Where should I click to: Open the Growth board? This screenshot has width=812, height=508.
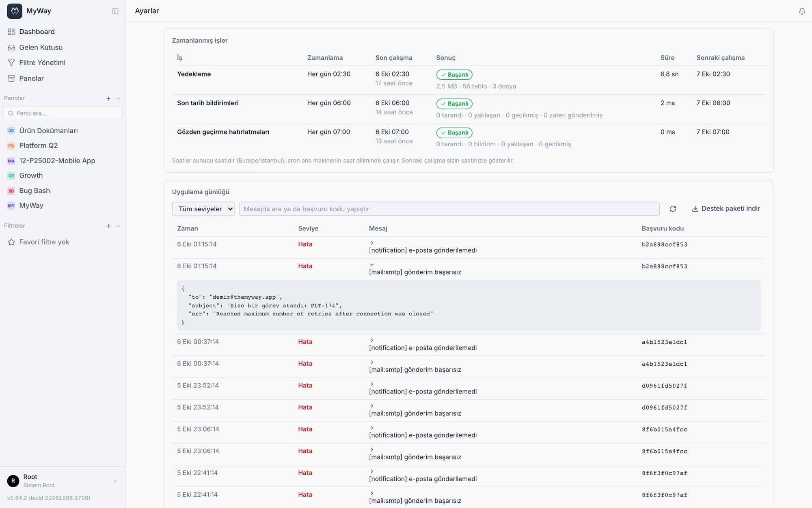pyautogui.click(x=63, y=176)
